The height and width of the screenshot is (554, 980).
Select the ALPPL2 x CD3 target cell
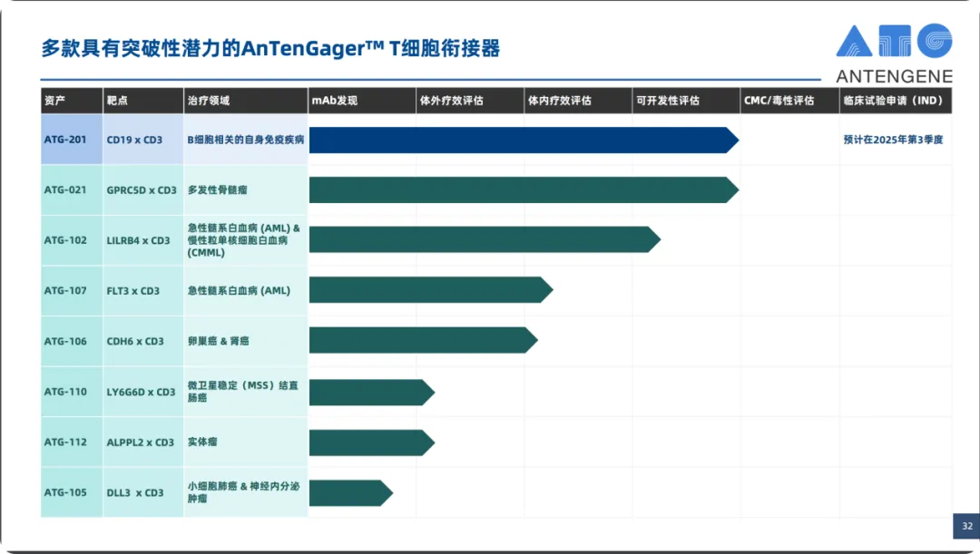coord(142,442)
